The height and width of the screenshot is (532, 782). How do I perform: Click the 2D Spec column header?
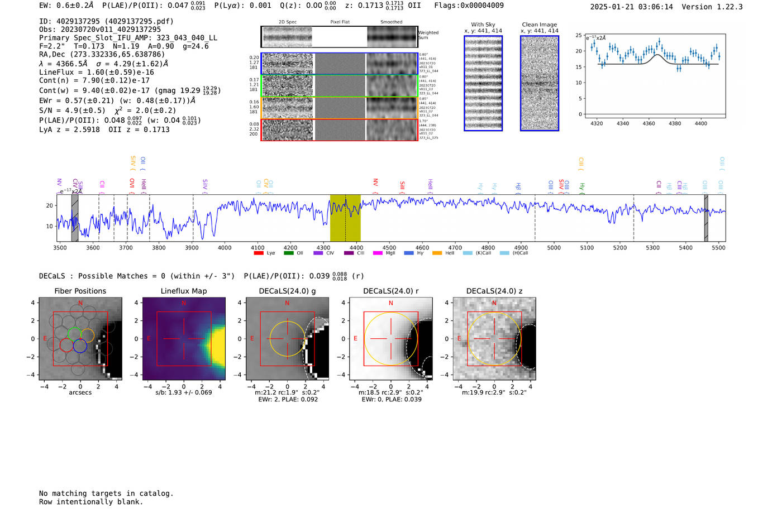tap(288, 22)
